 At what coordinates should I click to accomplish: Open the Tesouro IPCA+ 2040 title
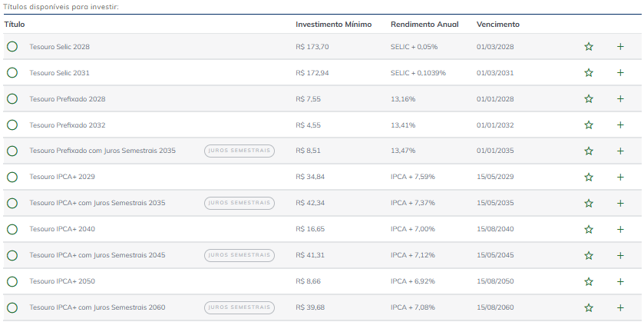tap(62, 229)
